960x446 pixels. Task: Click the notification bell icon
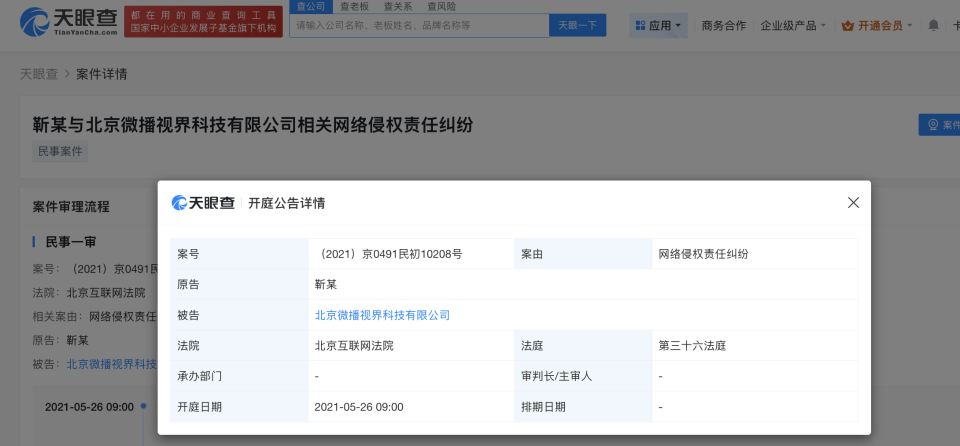click(933, 25)
